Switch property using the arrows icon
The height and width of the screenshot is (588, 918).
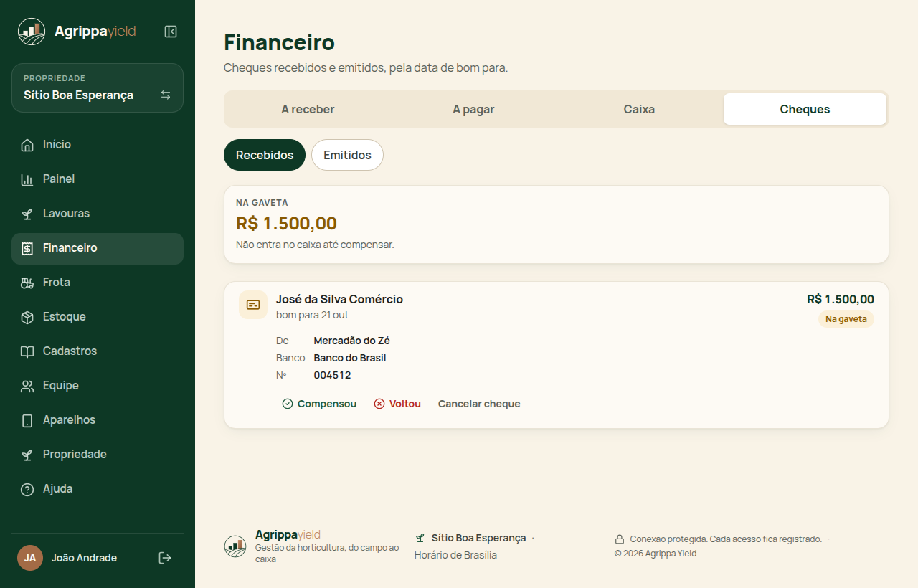[x=166, y=95]
